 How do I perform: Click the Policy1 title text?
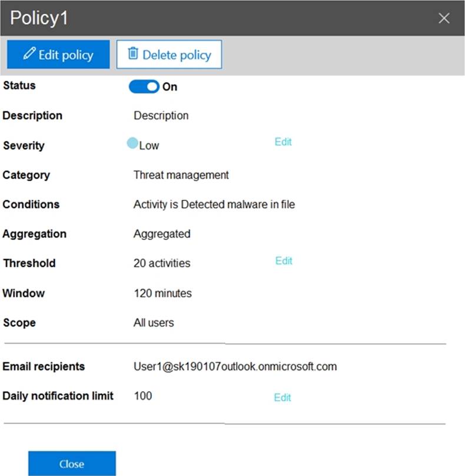(x=39, y=18)
